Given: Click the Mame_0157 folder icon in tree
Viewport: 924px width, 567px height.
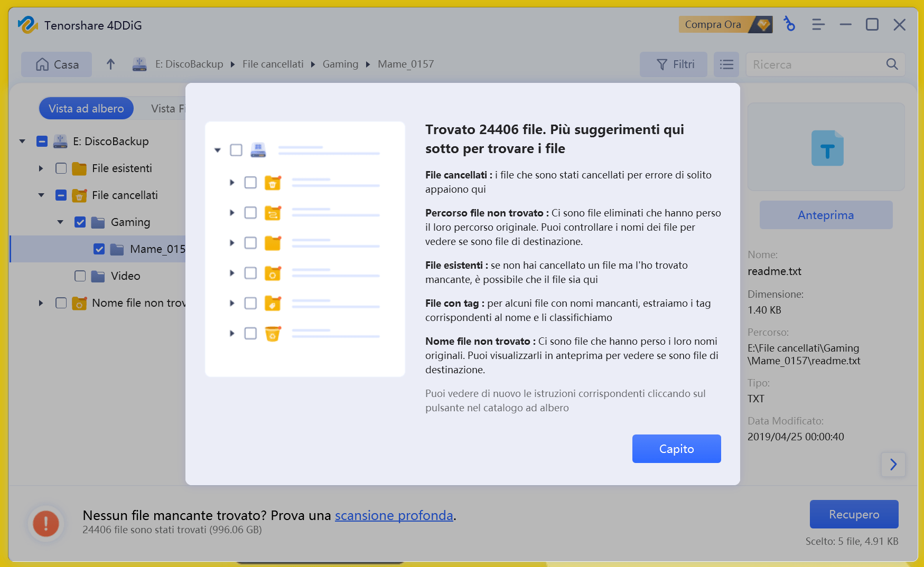Looking at the screenshot, I should pos(117,249).
